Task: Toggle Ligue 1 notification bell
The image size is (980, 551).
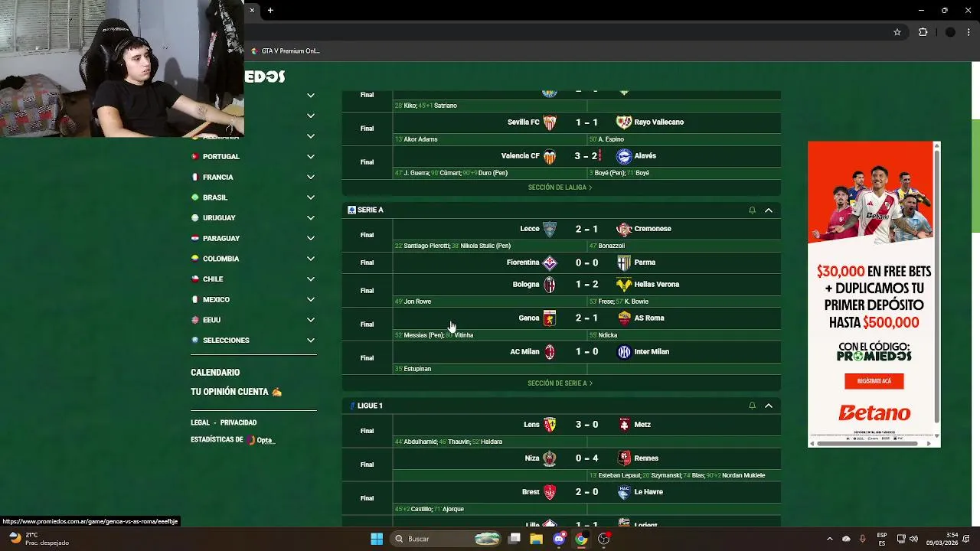Action: [x=752, y=406]
